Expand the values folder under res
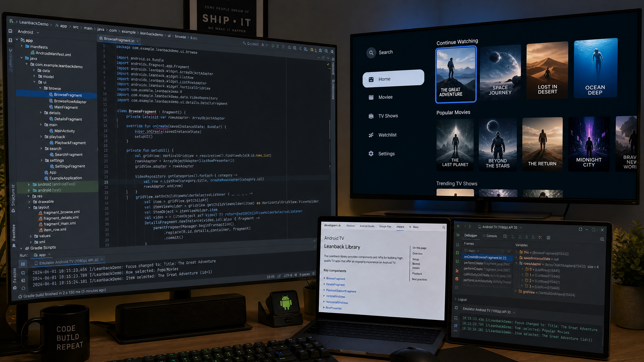 click(x=31, y=236)
